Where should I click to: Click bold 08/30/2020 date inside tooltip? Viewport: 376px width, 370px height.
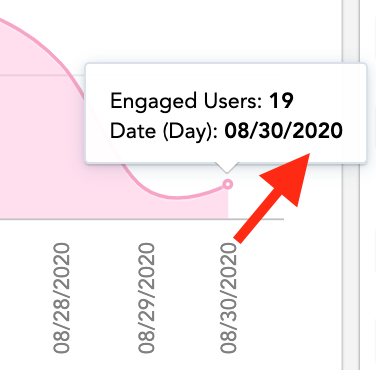click(284, 130)
